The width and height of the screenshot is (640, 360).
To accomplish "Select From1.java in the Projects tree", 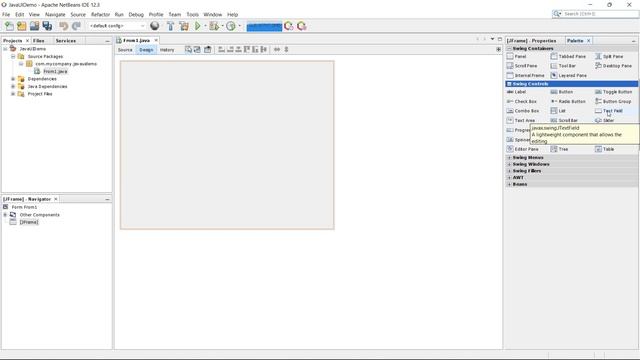I will (56, 71).
